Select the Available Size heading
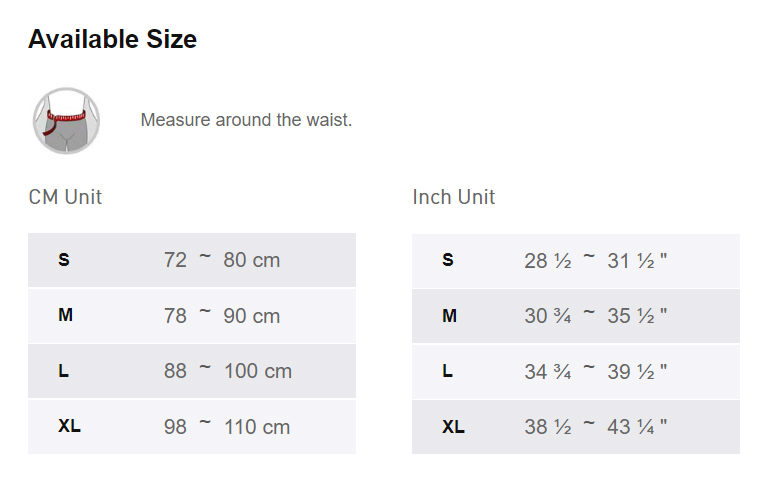768x478 pixels. pos(112,39)
